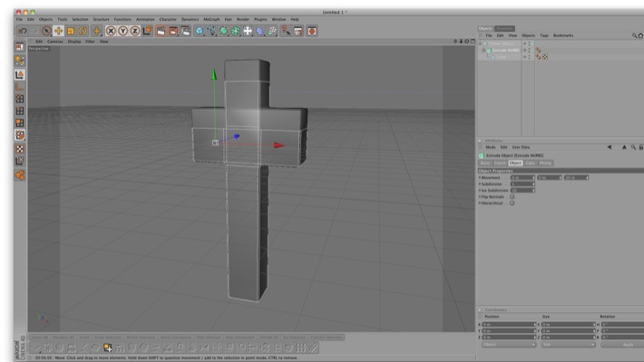Click the highlighted Extrude tool icon in bottom bar
644x362 pixels.
108,347
